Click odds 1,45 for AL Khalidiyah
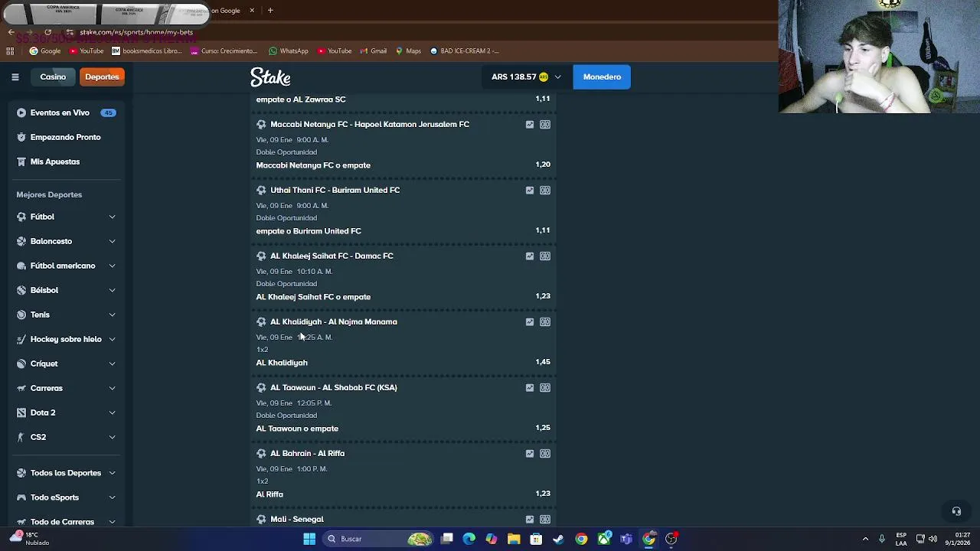 coord(543,362)
